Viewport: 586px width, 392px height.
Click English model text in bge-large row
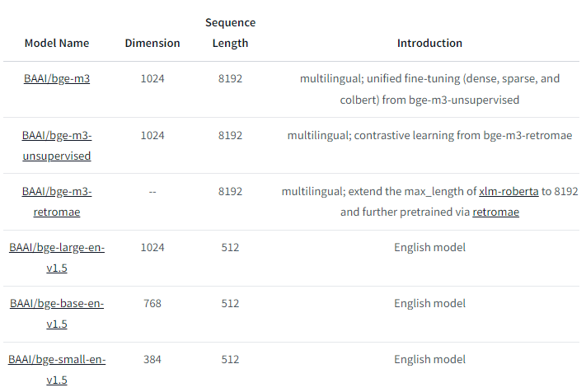click(429, 247)
